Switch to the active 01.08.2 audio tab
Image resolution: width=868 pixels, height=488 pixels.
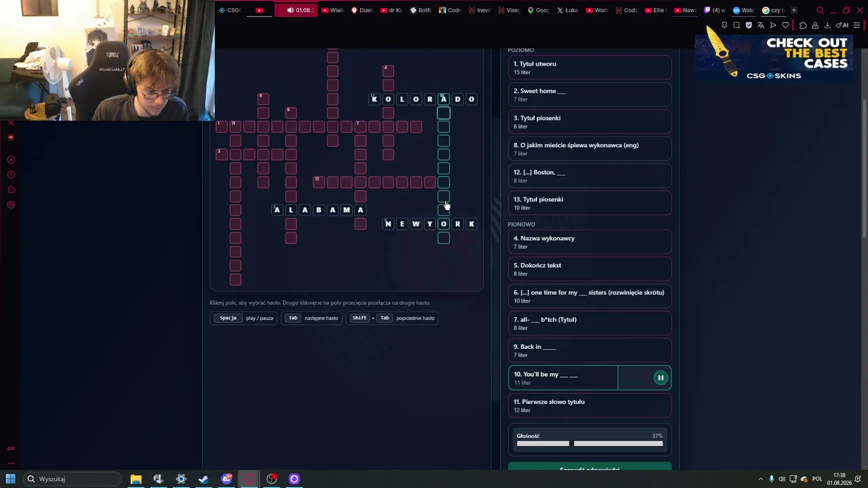[295, 10]
